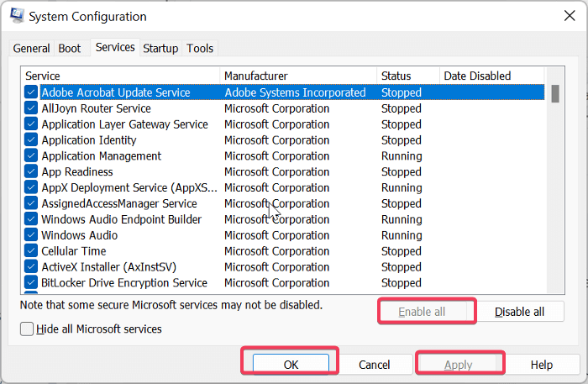Disable BitLocker Drive Encryption Service checkbox
This screenshot has width=588, height=384.
pyautogui.click(x=31, y=283)
